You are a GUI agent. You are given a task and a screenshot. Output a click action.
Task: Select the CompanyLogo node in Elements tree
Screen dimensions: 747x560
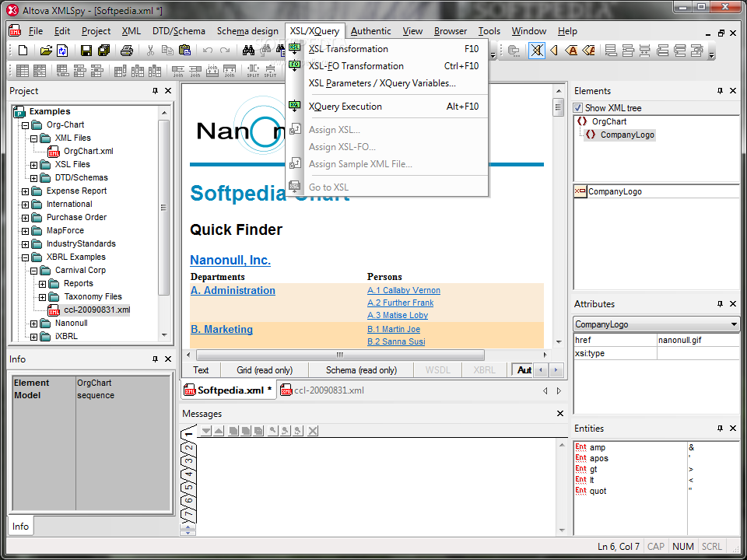(627, 135)
